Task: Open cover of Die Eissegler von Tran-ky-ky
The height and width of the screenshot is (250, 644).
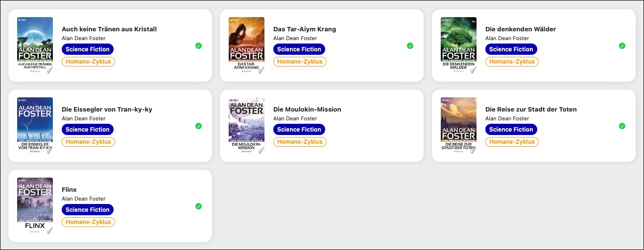Action: 35,126
